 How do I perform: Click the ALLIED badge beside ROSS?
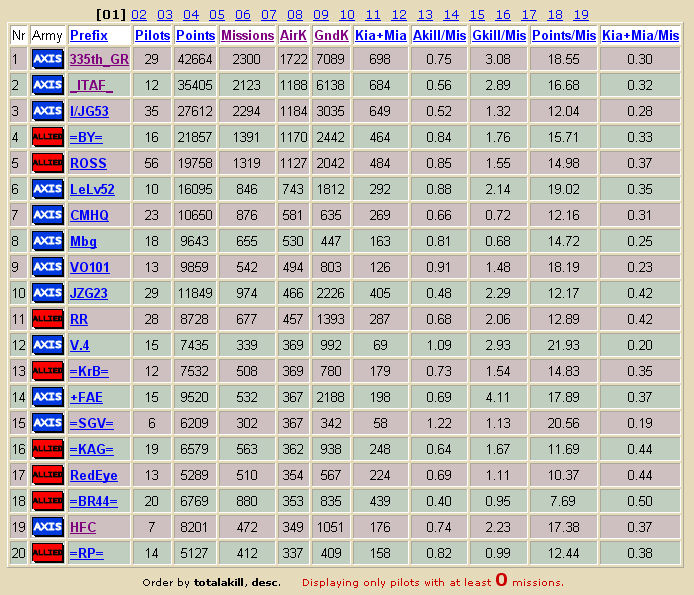pos(48,163)
